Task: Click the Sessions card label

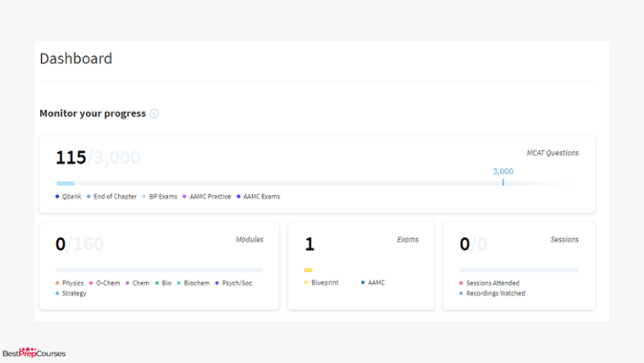Action: click(x=564, y=240)
